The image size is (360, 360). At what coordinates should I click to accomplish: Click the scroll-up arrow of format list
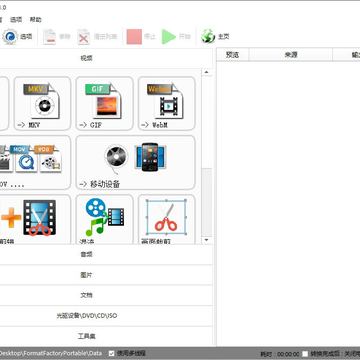206,72
